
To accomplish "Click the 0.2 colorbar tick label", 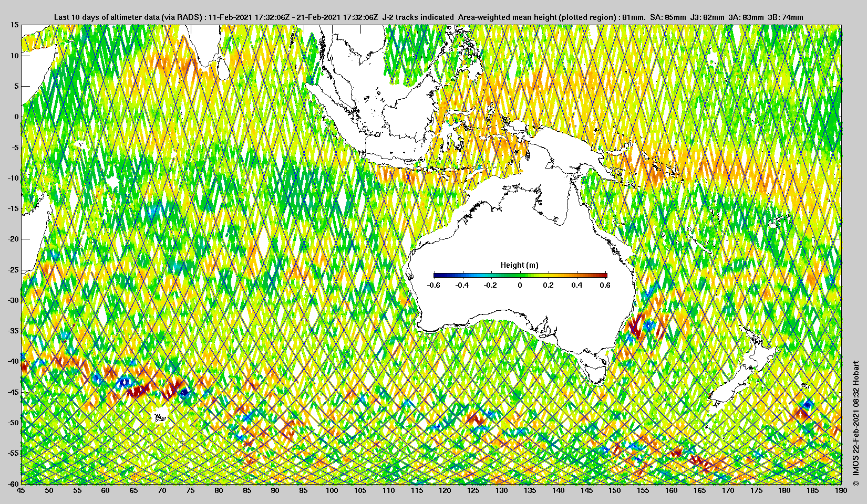I will [548, 285].
